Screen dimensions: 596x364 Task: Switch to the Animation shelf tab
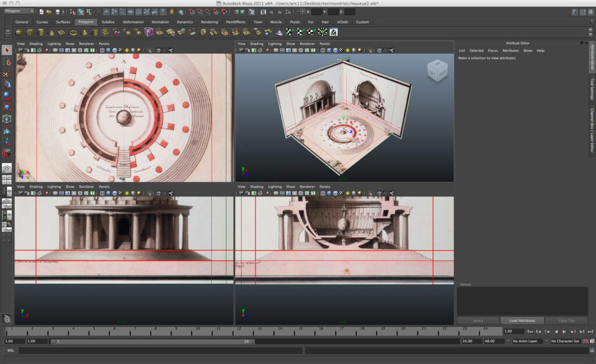pyautogui.click(x=160, y=22)
